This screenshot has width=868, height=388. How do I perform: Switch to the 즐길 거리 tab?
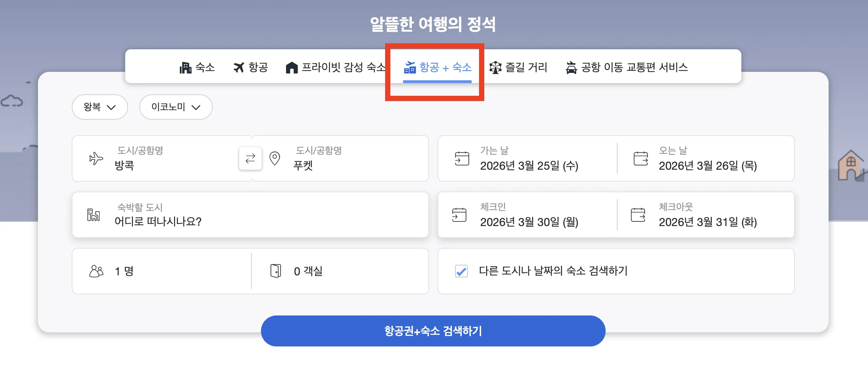click(519, 67)
